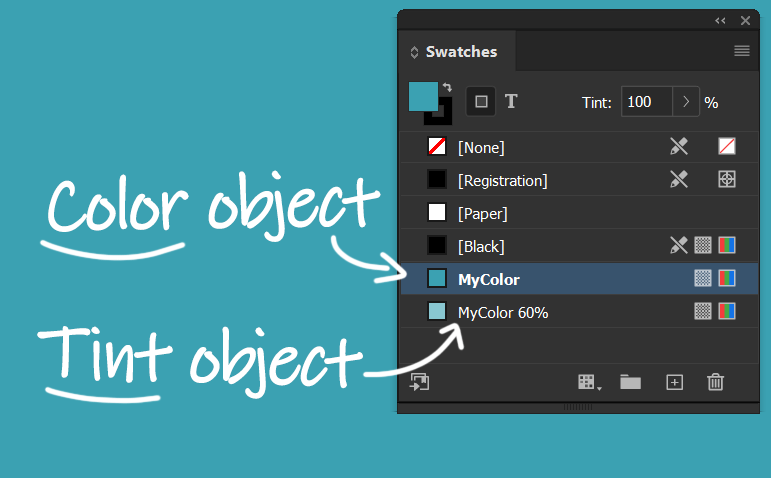Cycle panel size with the arrows beside the Swatches title
This screenshot has width=771, height=478.
(x=415, y=52)
